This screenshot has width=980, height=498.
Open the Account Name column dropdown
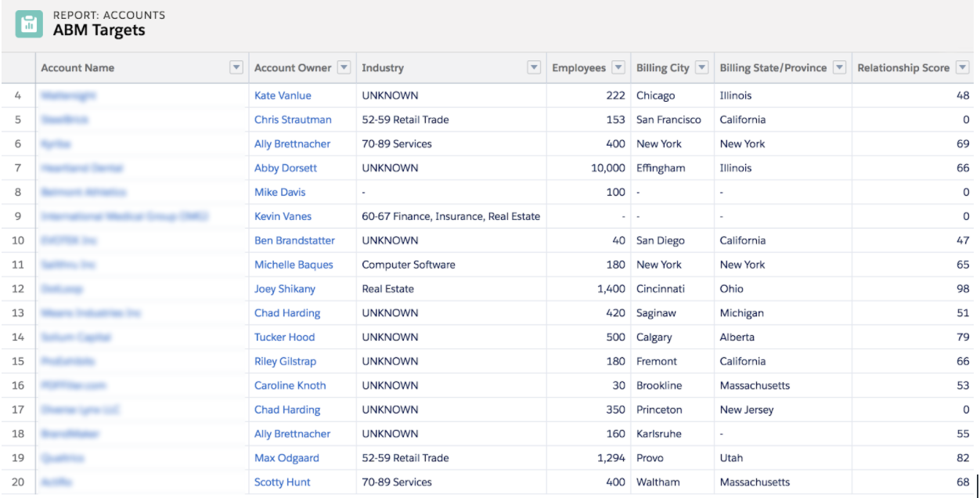(x=236, y=68)
